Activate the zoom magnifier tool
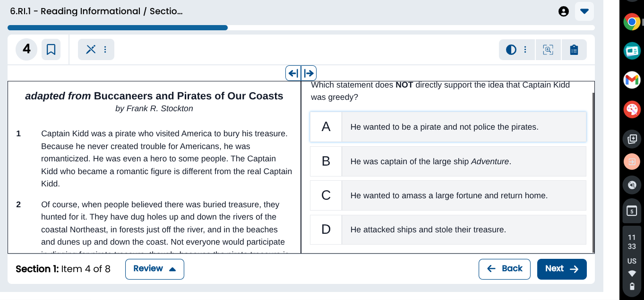Image resolution: width=644 pixels, height=300 pixels. 548,49
